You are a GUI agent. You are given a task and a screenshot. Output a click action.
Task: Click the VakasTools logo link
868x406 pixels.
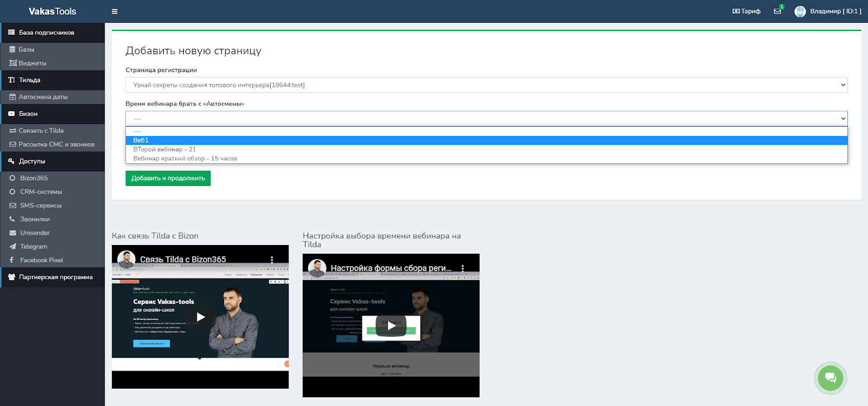tap(52, 11)
